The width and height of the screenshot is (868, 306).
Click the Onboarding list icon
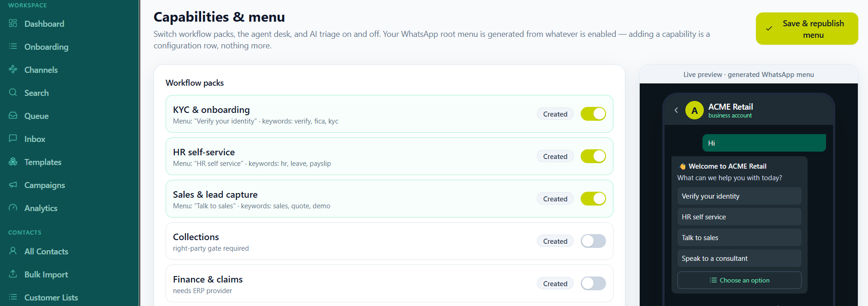13,46
